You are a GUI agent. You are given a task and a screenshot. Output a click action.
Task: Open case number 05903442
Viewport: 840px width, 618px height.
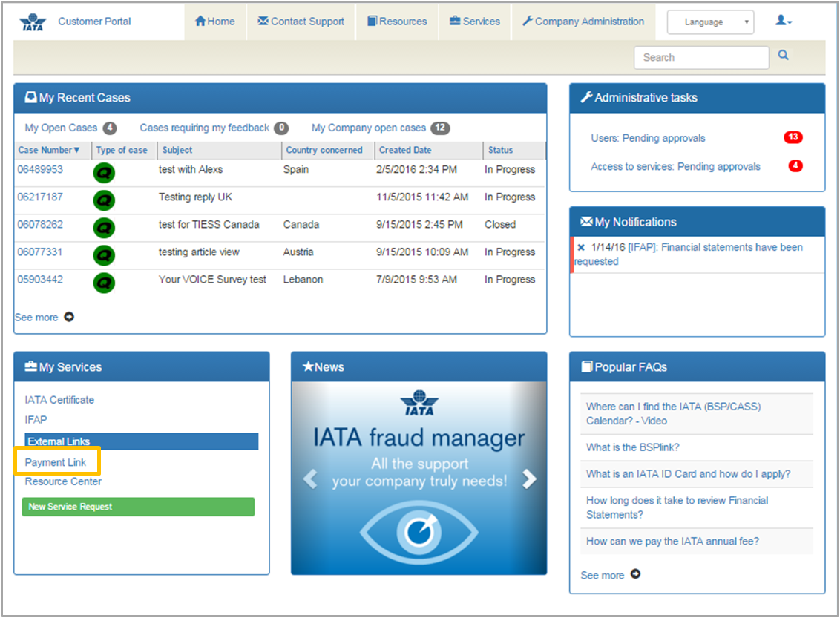pyautogui.click(x=40, y=280)
